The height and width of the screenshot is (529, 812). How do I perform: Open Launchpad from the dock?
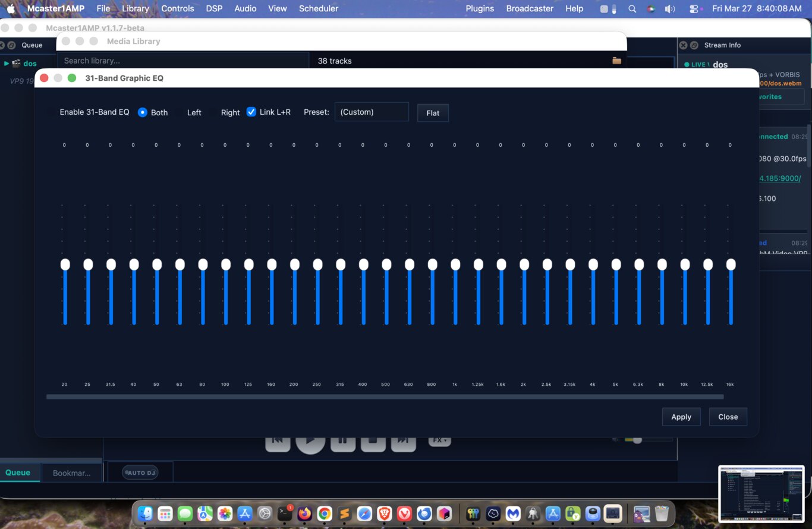[x=165, y=514]
